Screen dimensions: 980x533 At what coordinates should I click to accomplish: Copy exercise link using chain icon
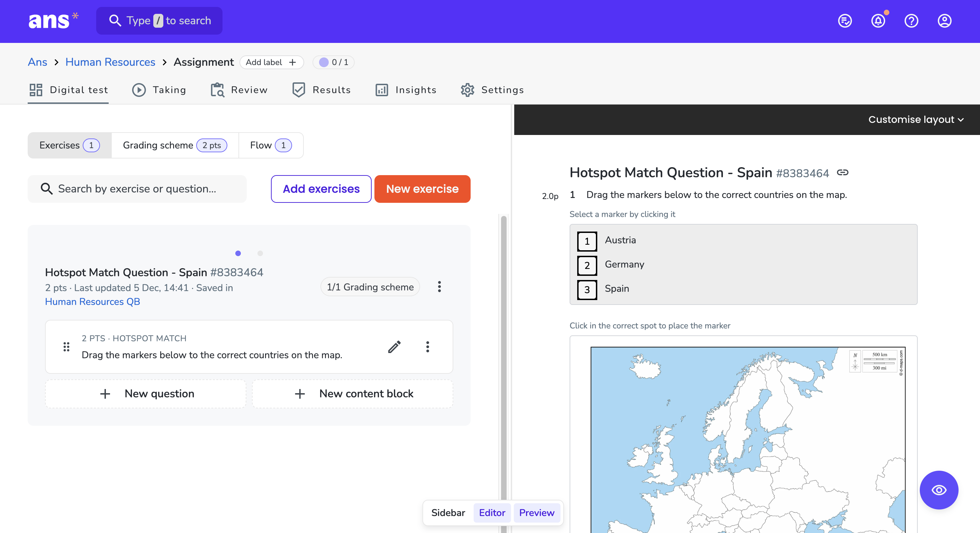pos(842,172)
